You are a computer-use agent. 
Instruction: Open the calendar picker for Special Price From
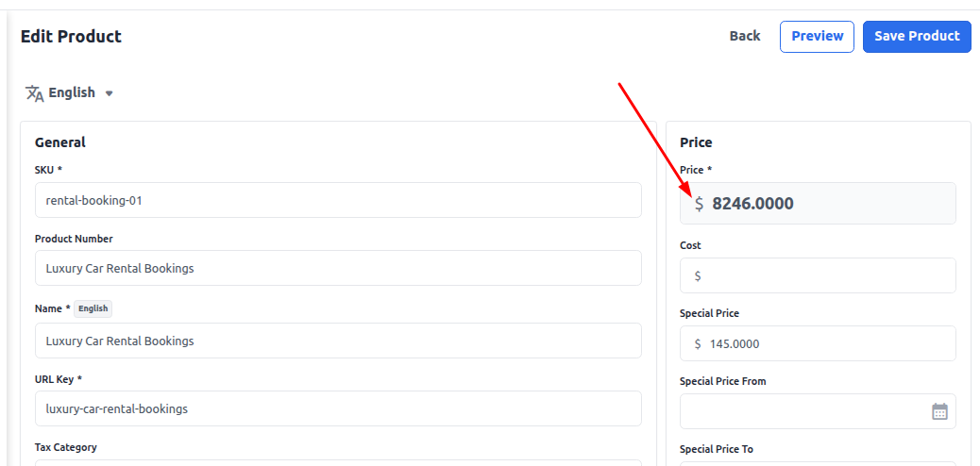click(x=939, y=411)
